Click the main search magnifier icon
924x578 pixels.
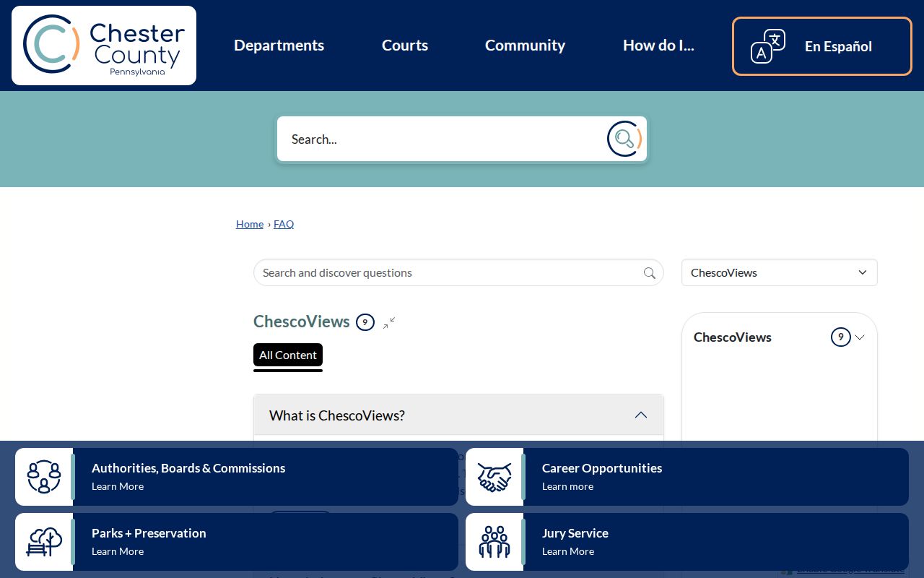[x=624, y=139]
